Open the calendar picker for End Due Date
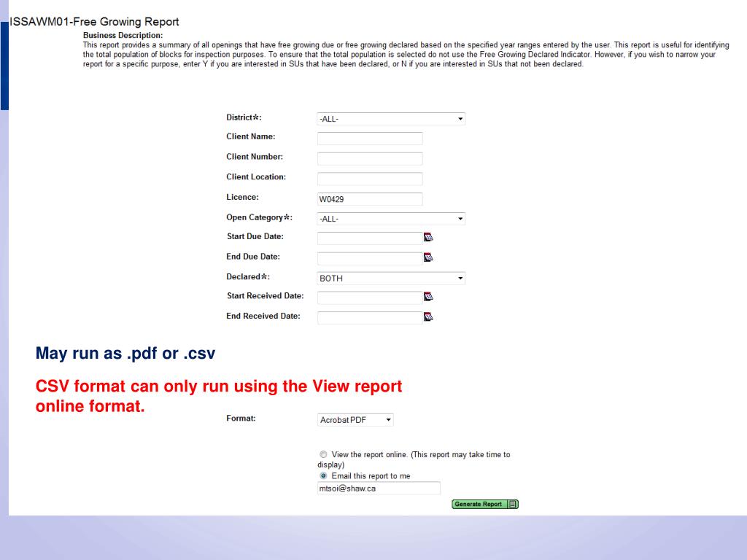This screenshot has width=747, height=560. coord(429,257)
